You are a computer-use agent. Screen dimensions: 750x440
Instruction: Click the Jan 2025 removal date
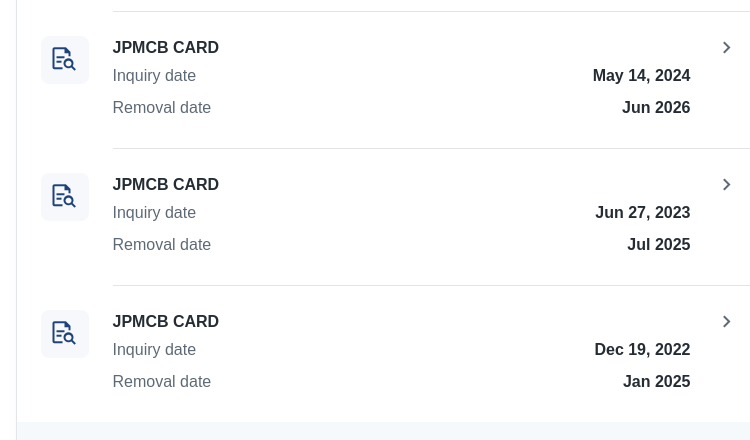point(657,382)
